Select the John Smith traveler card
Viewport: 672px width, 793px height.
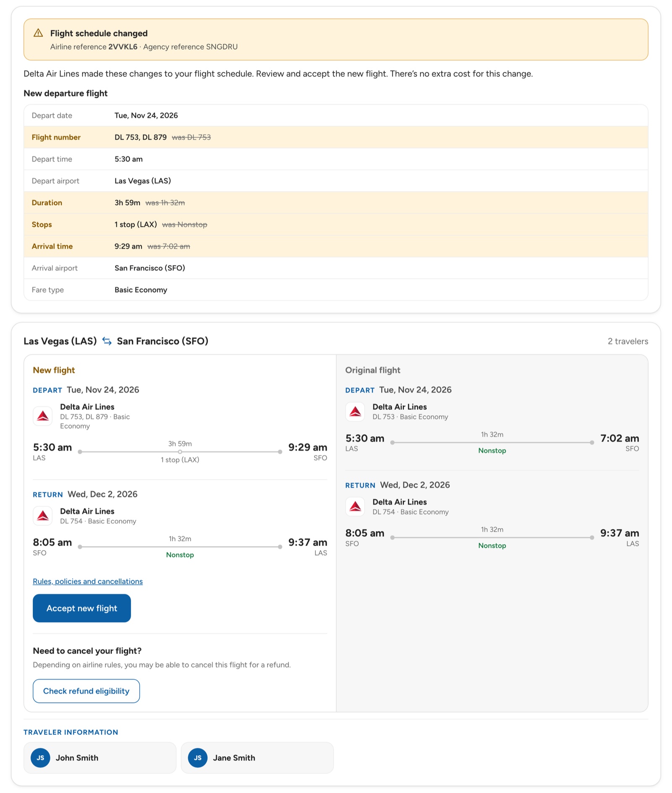tap(100, 758)
